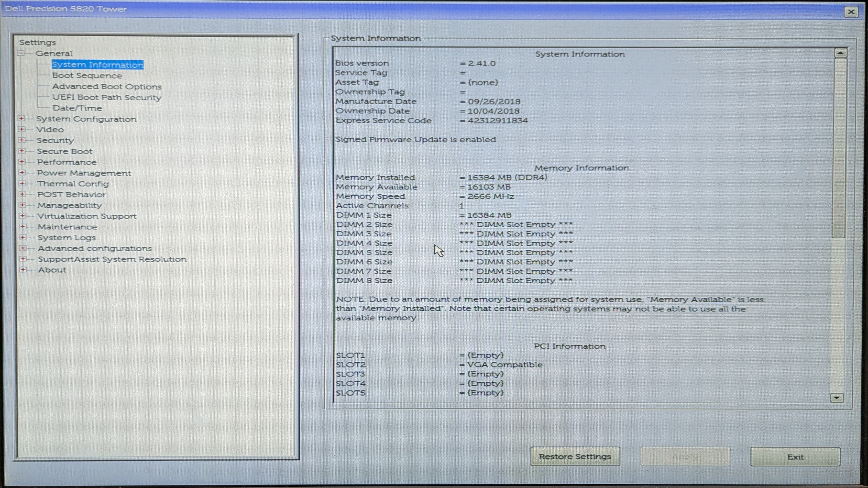The width and height of the screenshot is (868, 488).
Task: Expand the Virtualization Support node
Action: point(23,216)
